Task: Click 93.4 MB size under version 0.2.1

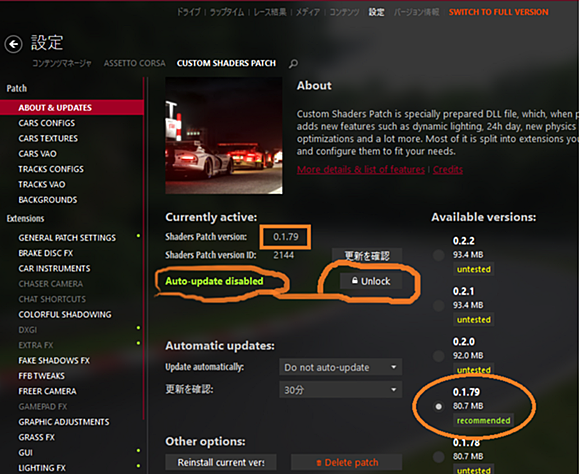Action: 468,305
